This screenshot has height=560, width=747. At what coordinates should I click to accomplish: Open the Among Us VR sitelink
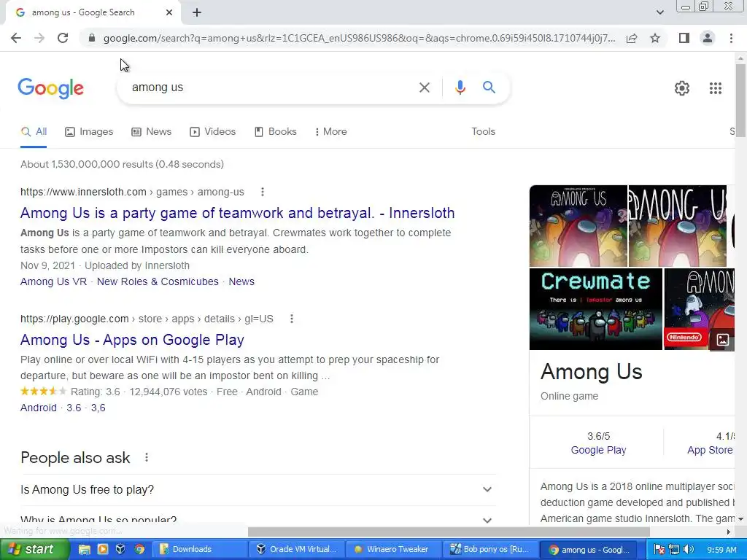pyautogui.click(x=53, y=281)
